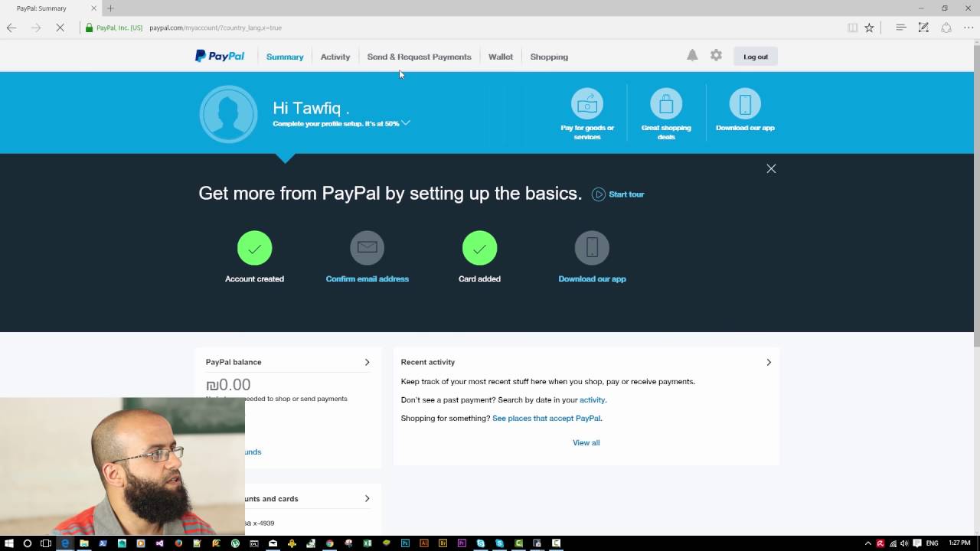Click the taskbar clock showing 1:27 PM
This screenshot has height=551, width=980.
click(x=959, y=543)
